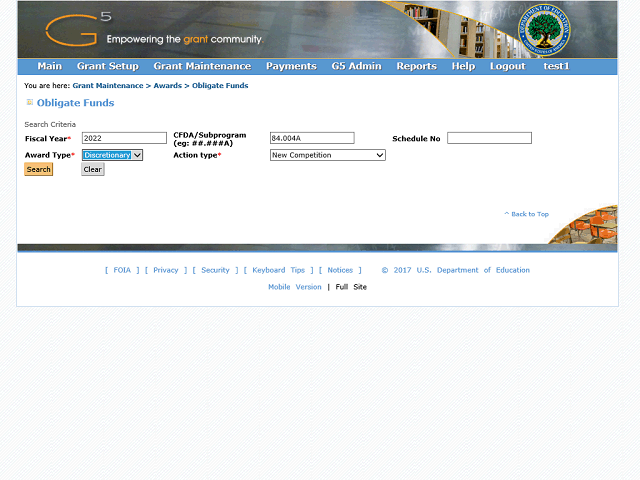Follow the Grant Maintenance breadcrumb link
Image resolution: width=640 pixels, height=480 pixels.
(x=108, y=86)
